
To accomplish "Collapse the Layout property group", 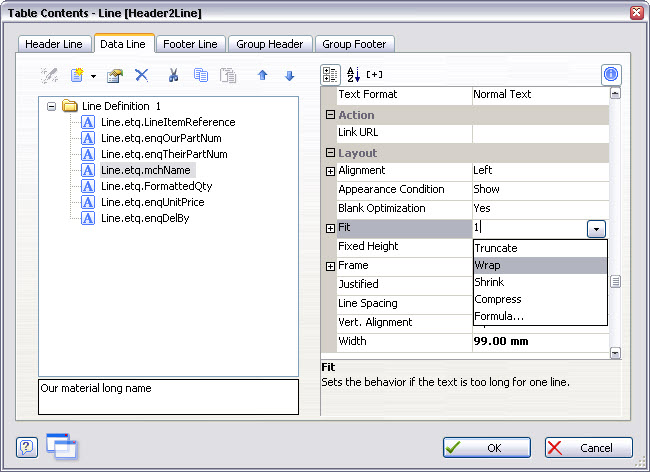I will pyautogui.click(x=330, y=153).
